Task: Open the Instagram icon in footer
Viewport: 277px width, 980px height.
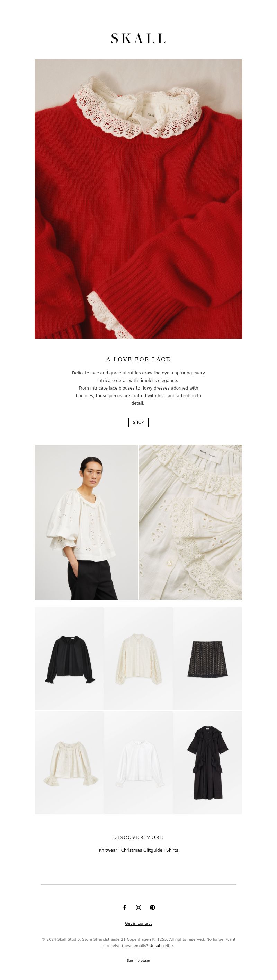Action: tap(138, 907)
